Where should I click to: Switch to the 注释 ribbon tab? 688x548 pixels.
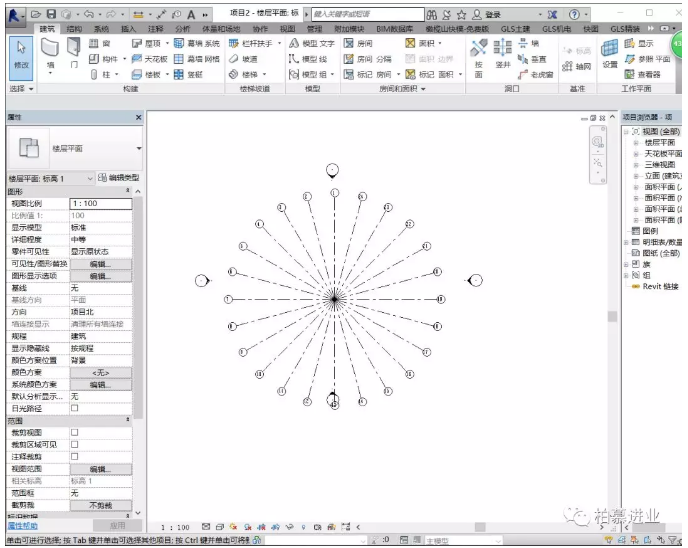[x=155, y=29]
